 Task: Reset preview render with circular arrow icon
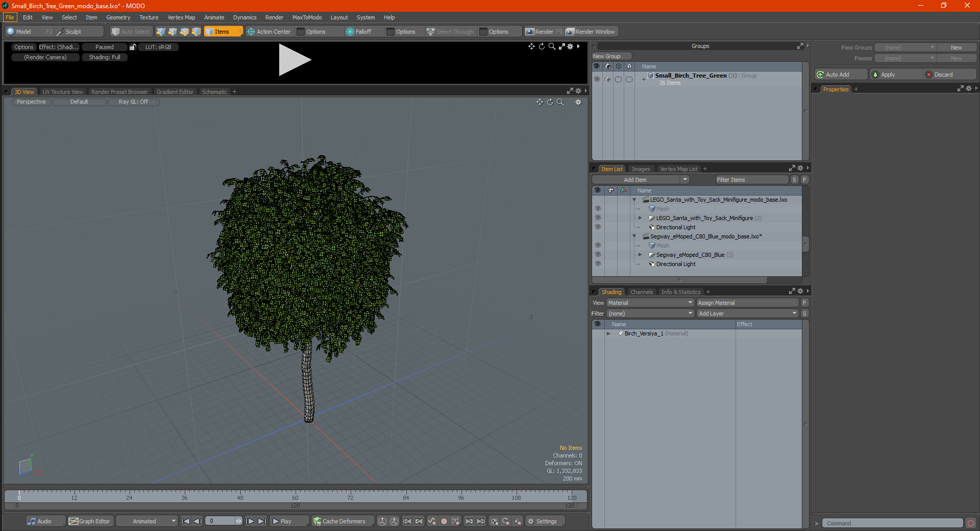[542, 46]
